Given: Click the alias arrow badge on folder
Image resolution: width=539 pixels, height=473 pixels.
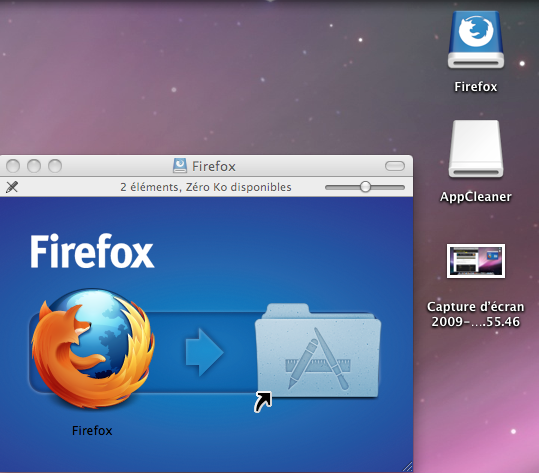Looking at the screenshot, I should coord(263,402).
